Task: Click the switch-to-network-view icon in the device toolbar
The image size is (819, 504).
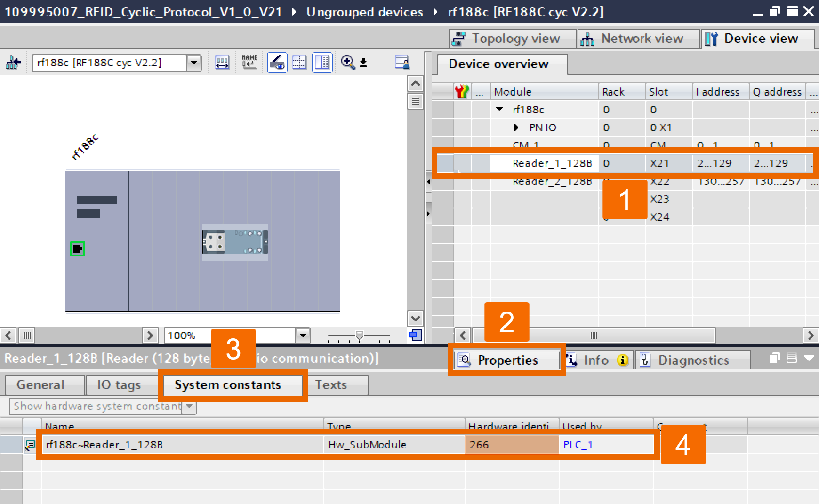Action: pos(13,63)
